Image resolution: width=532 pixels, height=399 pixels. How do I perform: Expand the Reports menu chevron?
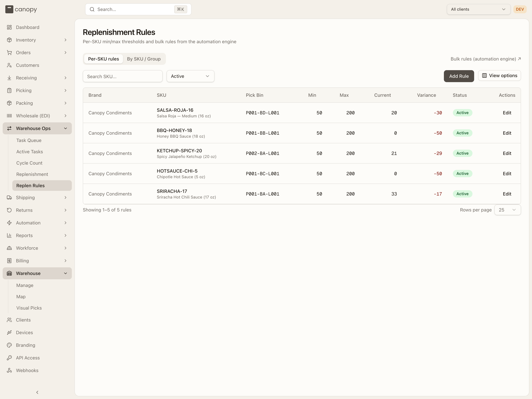coord(65,235)
